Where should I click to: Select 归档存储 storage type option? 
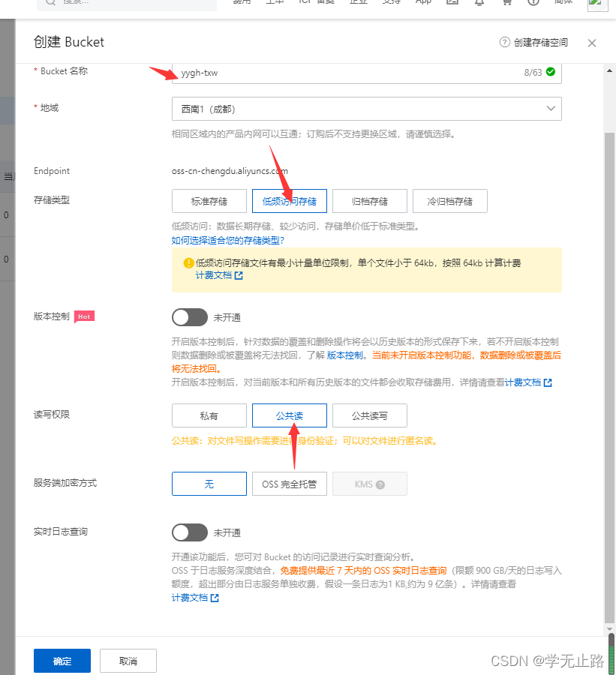(x=370, y=201)
